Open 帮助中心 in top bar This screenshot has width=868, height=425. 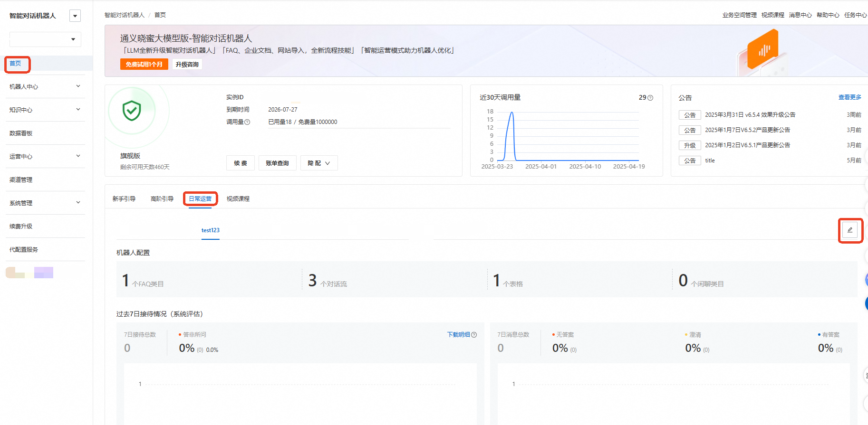click(x=828, y=15)
